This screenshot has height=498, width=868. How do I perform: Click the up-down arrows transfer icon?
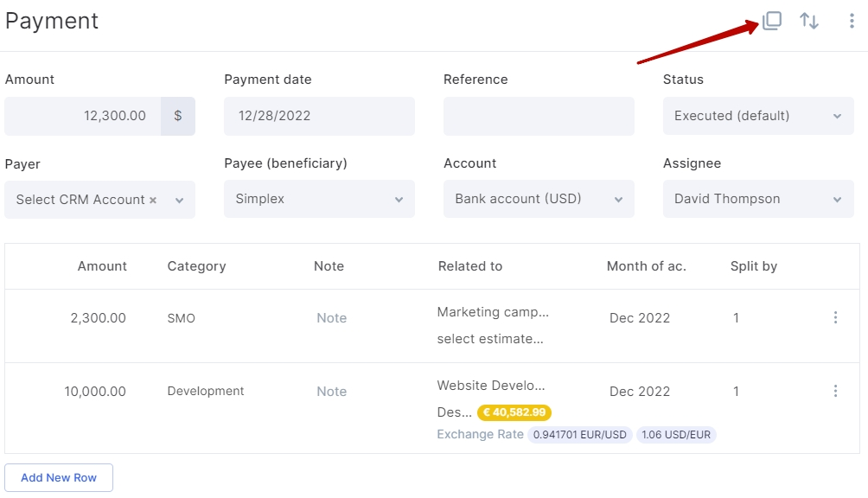pyautogui.click(x=808, y=21)
